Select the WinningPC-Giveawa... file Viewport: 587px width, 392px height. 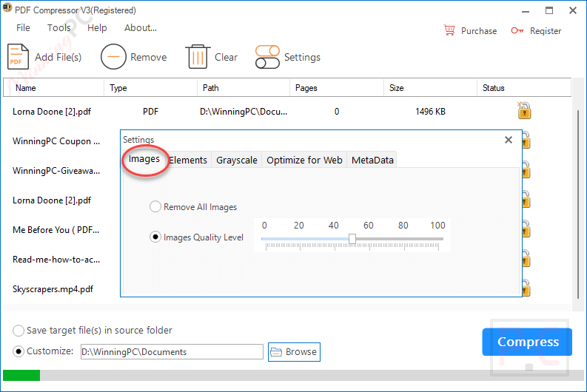coord(56,171)
